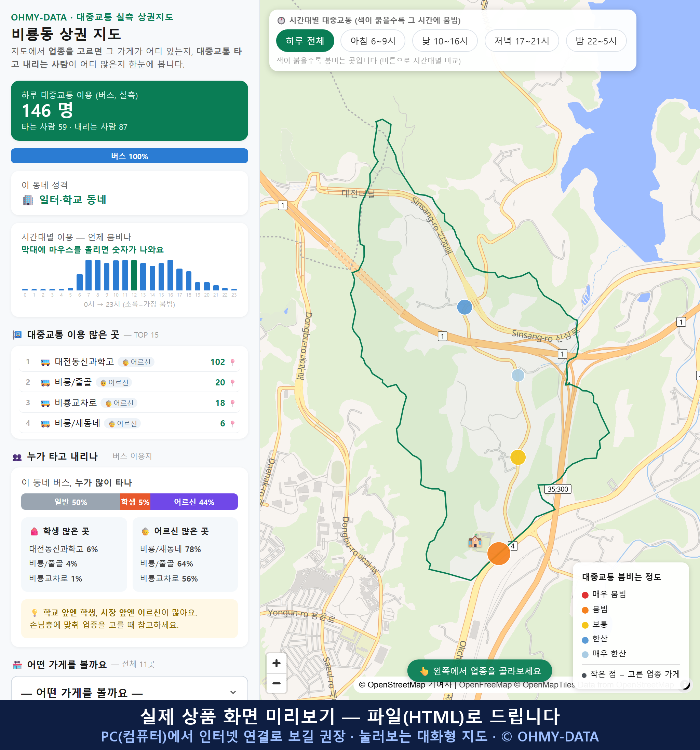Screen dimensions: 700x750
Task: Click the light blue bus stop marker
Action: click(518, 375)
